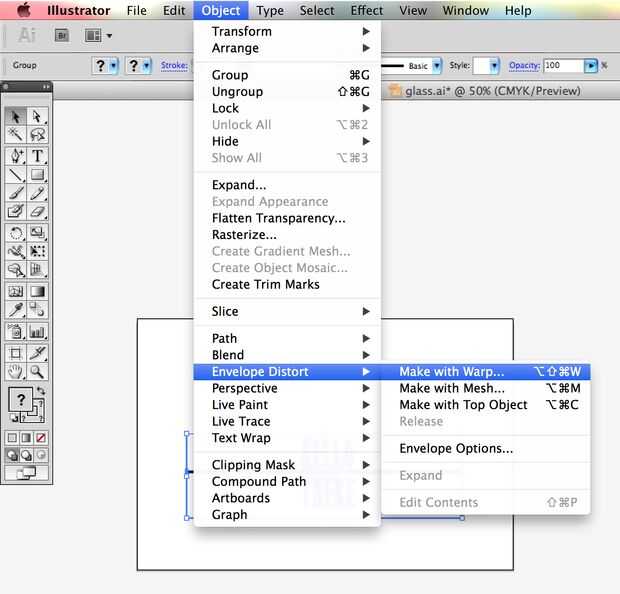This screenshot has width=620, height=594.
Task: Open the Fill color dropdown in control bar
Action: [113, 65]
